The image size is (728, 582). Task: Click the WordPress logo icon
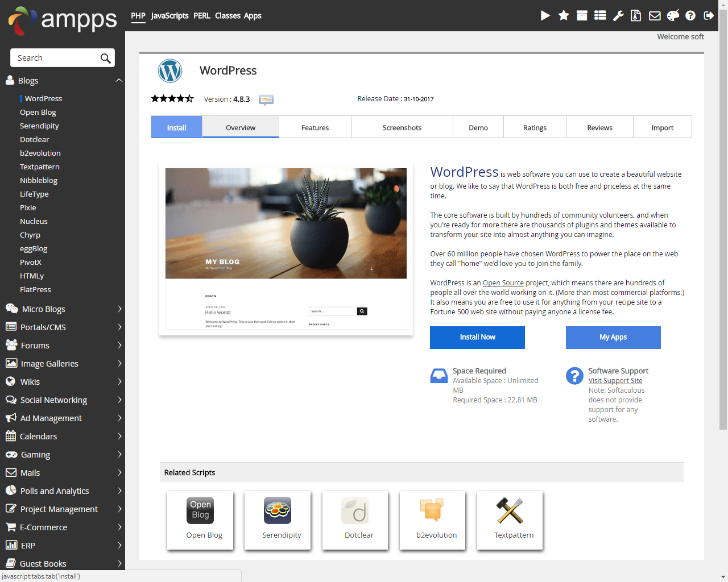(170, 71)
